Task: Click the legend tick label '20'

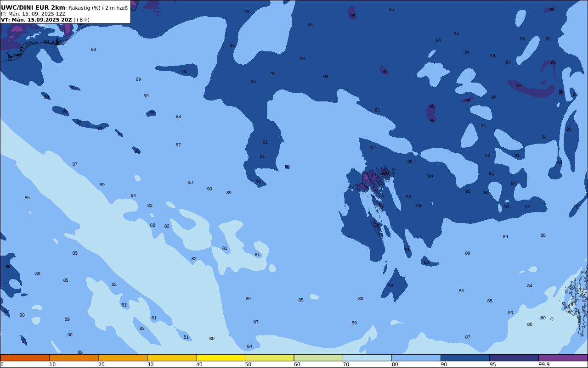Action: pyautogui.click(x=101, y=364)
